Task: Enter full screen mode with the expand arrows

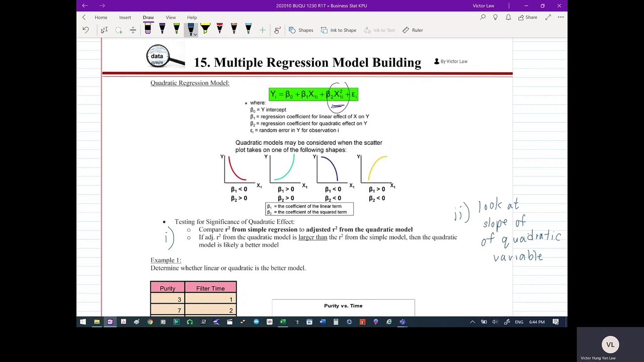Action: click(x=548, y=17)
